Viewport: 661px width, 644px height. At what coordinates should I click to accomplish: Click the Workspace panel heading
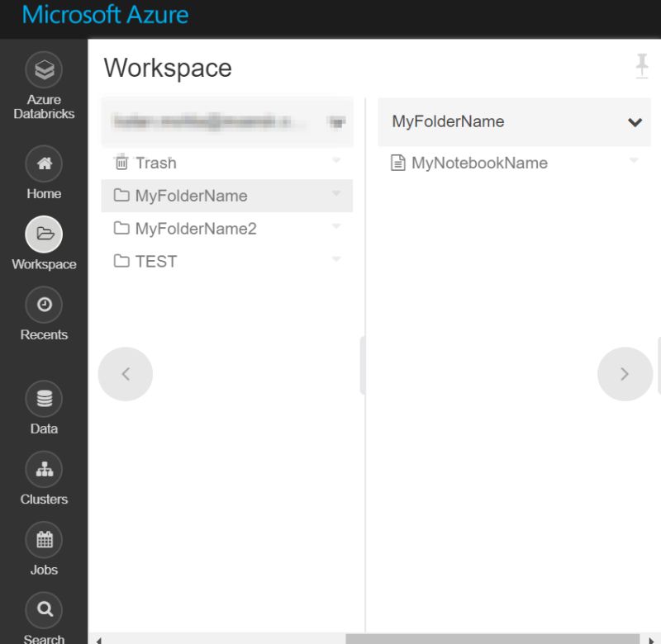[168, 68]
